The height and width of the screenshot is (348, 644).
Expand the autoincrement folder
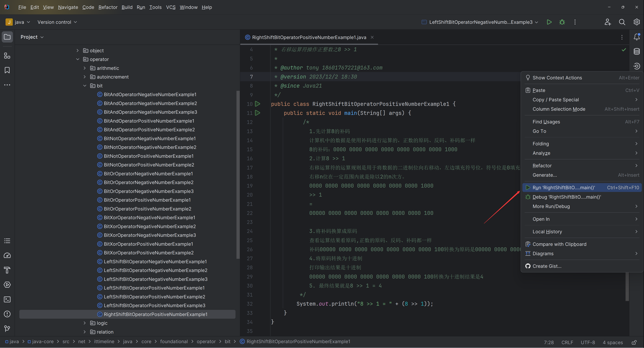85,77
